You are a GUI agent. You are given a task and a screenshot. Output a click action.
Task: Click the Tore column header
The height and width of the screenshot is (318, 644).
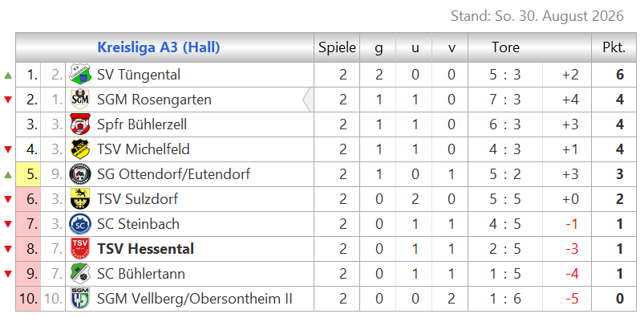click(x=506, y=47)
